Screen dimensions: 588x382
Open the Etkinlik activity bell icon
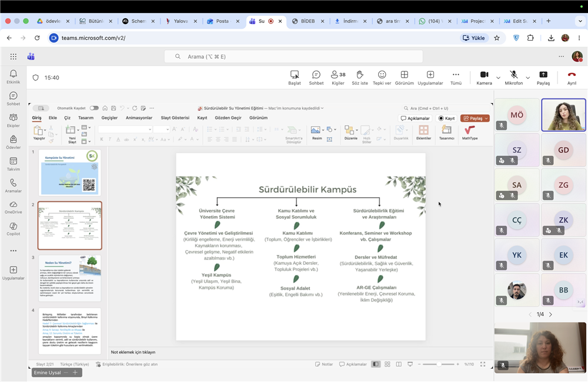point(13,77)
